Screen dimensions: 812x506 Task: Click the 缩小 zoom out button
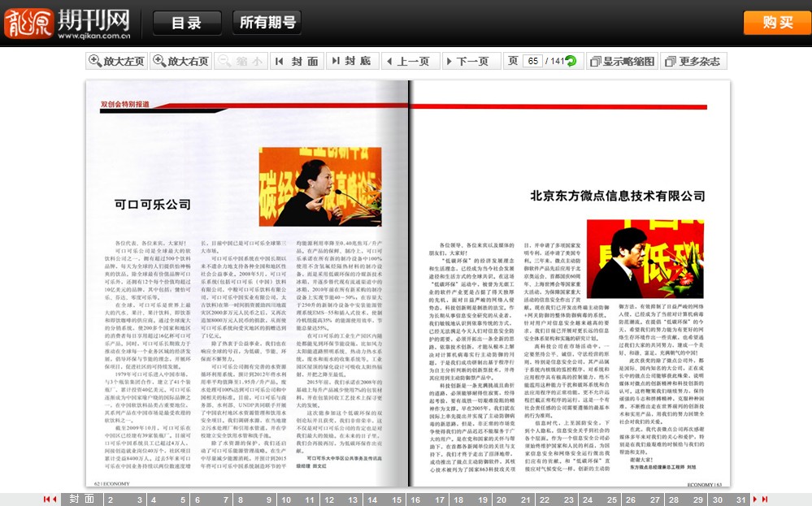point(241,61)
